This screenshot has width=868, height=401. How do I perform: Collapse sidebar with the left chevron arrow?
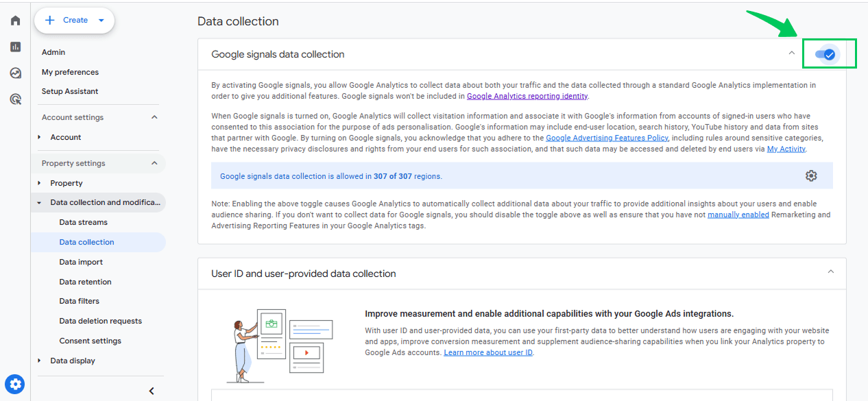152,391
